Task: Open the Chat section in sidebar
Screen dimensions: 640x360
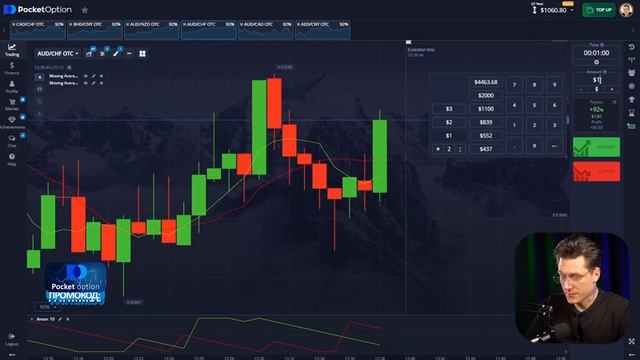Action: [12, 141]
